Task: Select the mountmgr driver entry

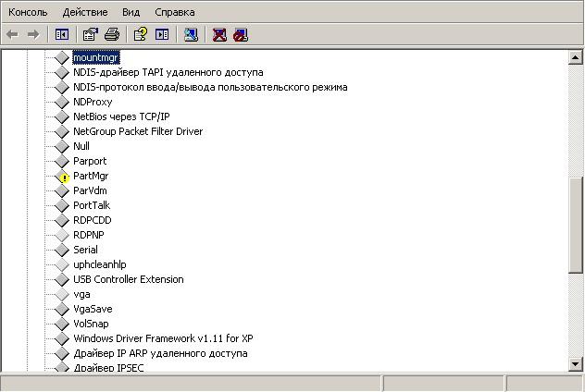Action: coord(96,57)
